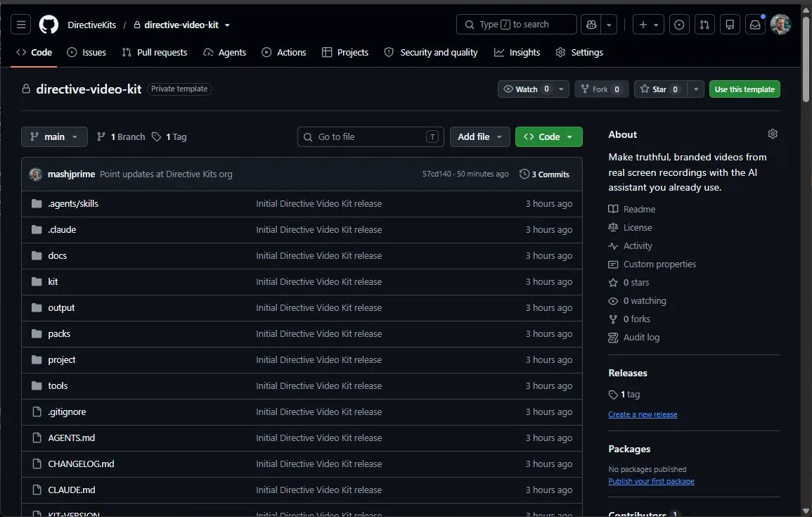Screen dimensions: 812x517
Task: Open the kit folder
Action: point(53,282)
